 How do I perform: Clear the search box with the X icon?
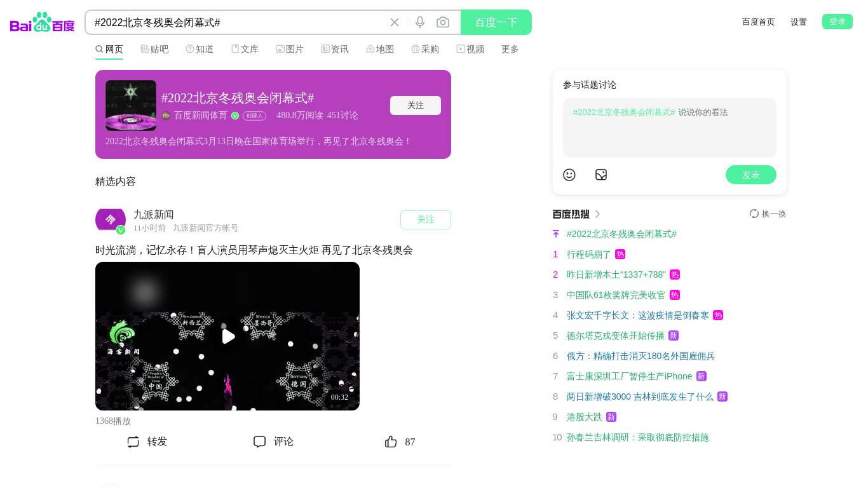point(395,22)
